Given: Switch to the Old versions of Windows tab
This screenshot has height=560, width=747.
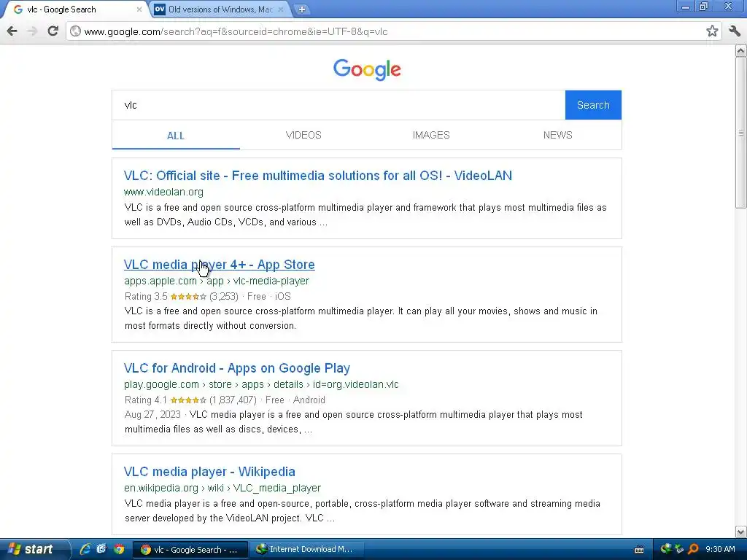Looking at the screenshot, I should 220,9.
